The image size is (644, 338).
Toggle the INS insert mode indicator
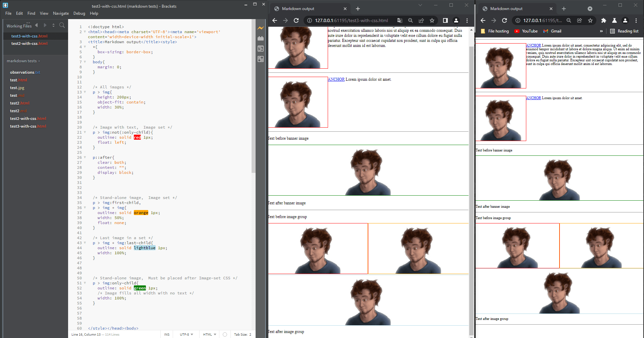pyautogui.click(x=167, y=334)
